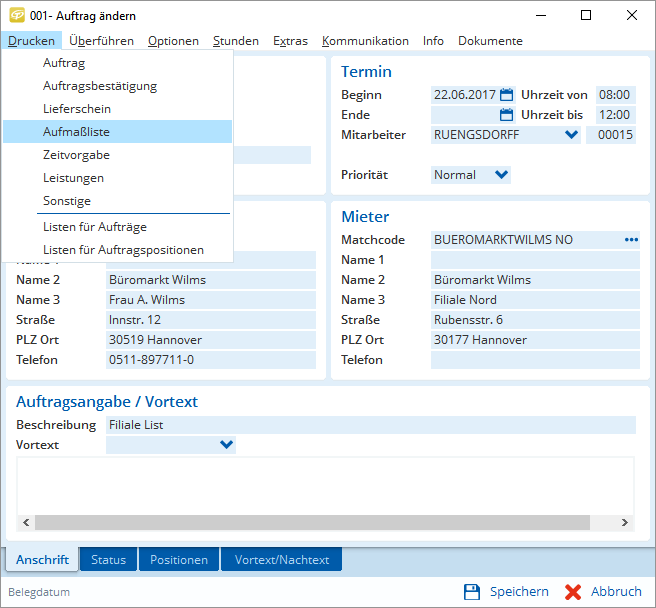Click the Mieter section heading
Image resolution: width=656 pixels, height=608 pixels.
(365, 217)
